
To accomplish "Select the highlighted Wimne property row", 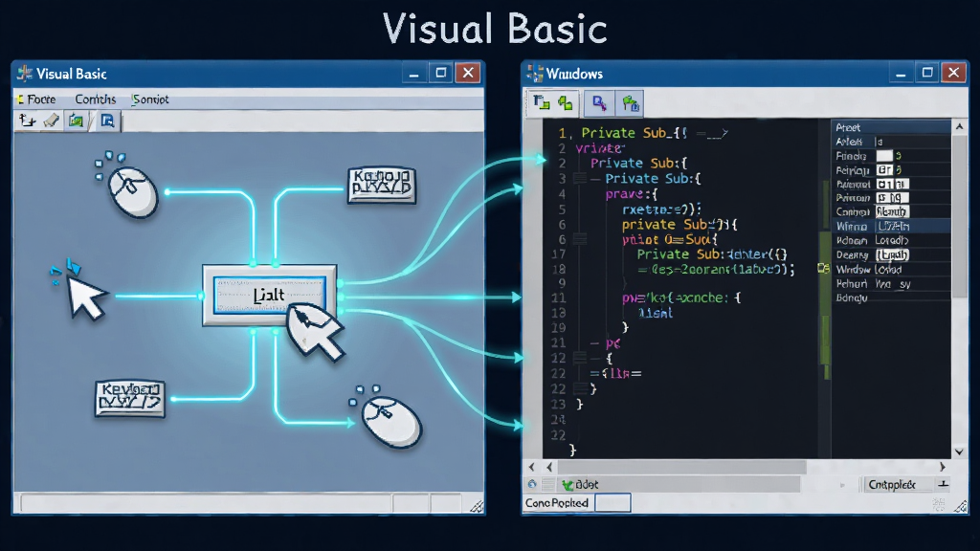I will coord(891,226).
